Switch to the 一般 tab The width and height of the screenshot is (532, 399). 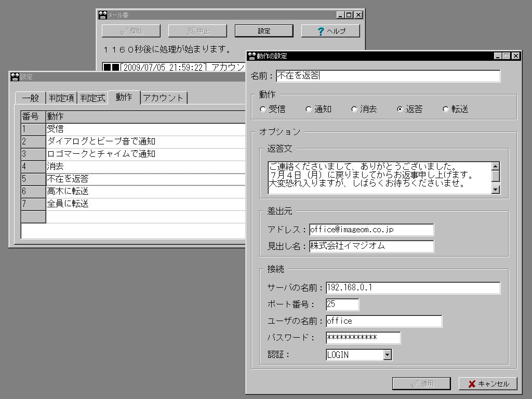30,98
